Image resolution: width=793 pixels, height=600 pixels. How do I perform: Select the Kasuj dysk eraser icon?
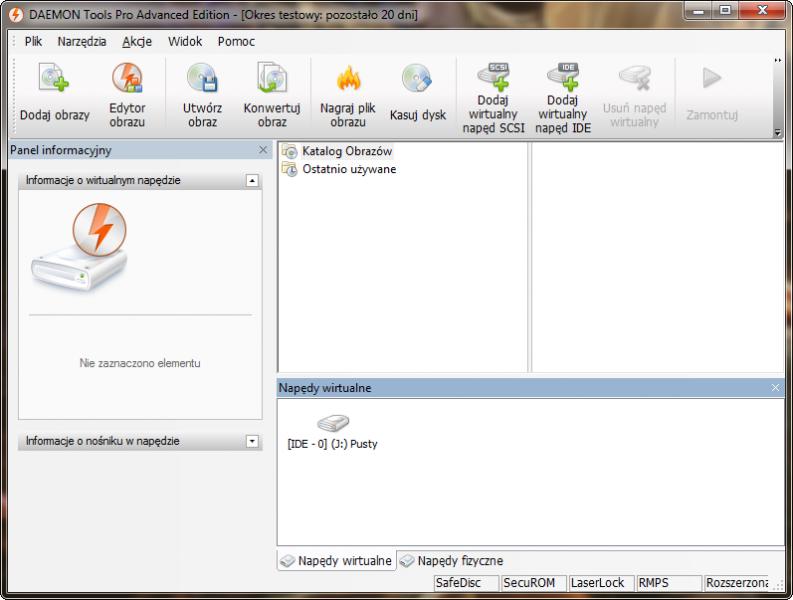417,79
